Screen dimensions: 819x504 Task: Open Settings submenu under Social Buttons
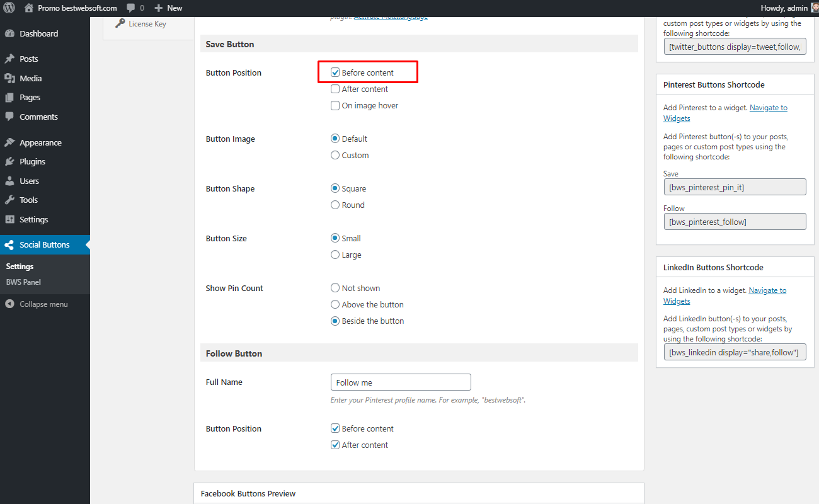(20, 266)
